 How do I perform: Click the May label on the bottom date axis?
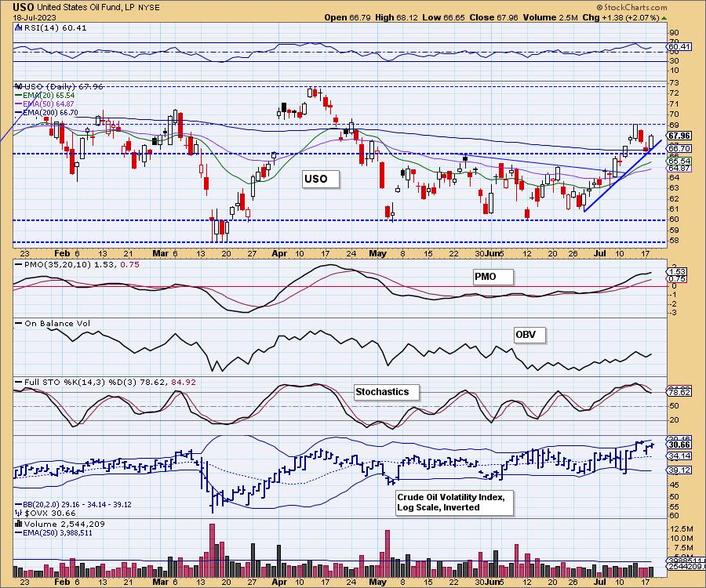[x=378, y=582]
